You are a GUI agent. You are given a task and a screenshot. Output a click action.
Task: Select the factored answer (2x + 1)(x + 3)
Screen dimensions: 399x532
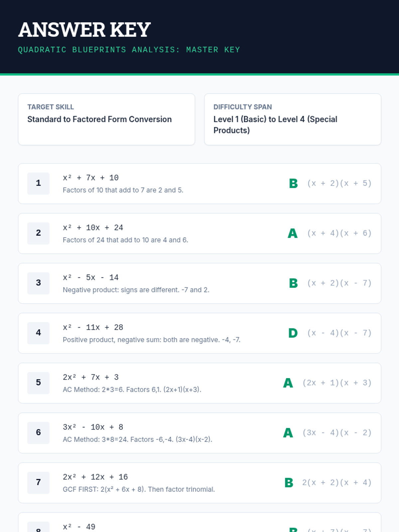pos(336,383)
